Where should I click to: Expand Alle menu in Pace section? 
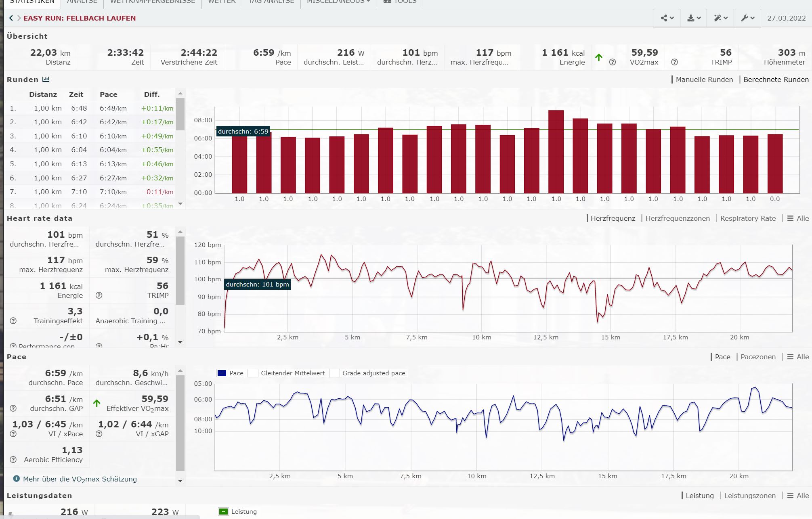coord(798,357)
